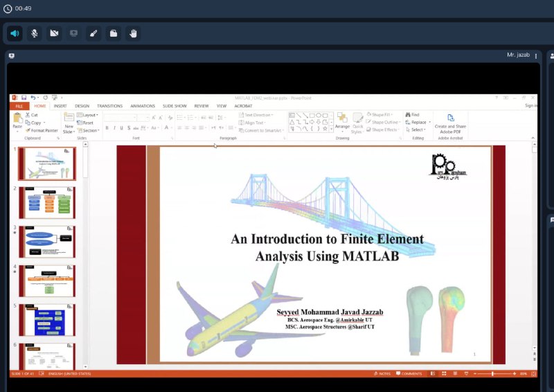Click Create and Share Adobe PDF

(x=450, y=123)
